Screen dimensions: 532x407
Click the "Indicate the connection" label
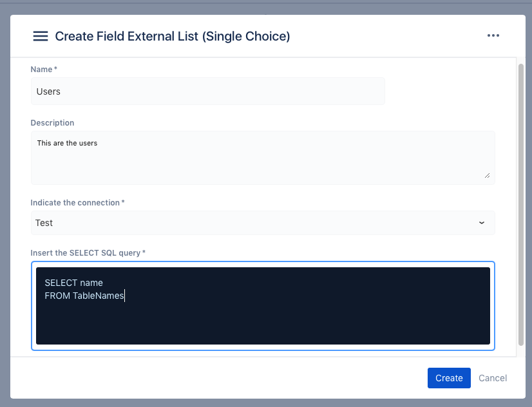75,203
